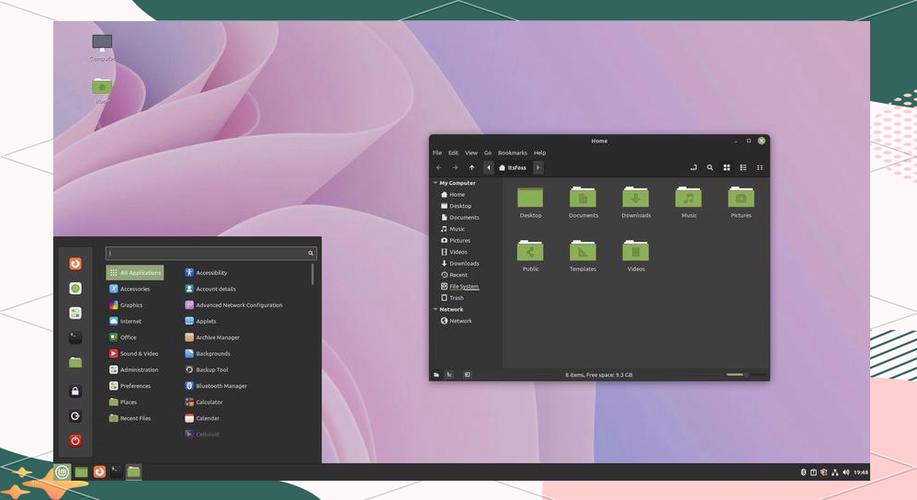
Task: Switch Files to icon view
Action: 726,167
